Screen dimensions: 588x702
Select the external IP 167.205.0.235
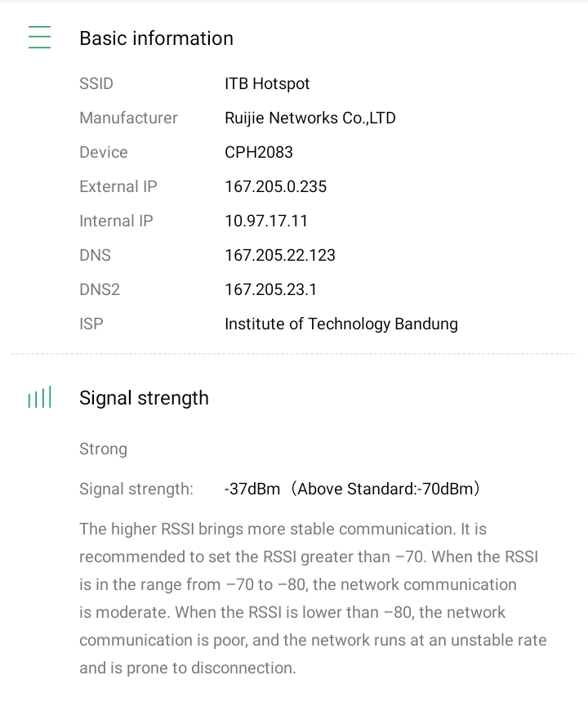[x=275, y=186]
